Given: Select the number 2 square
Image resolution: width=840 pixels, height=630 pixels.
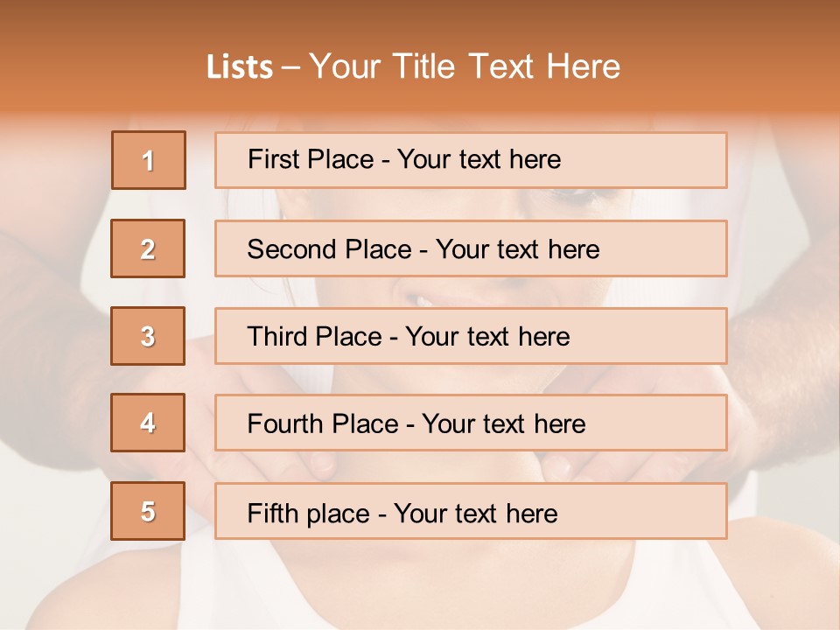Looking at the screenshot, I should point(148,248).
